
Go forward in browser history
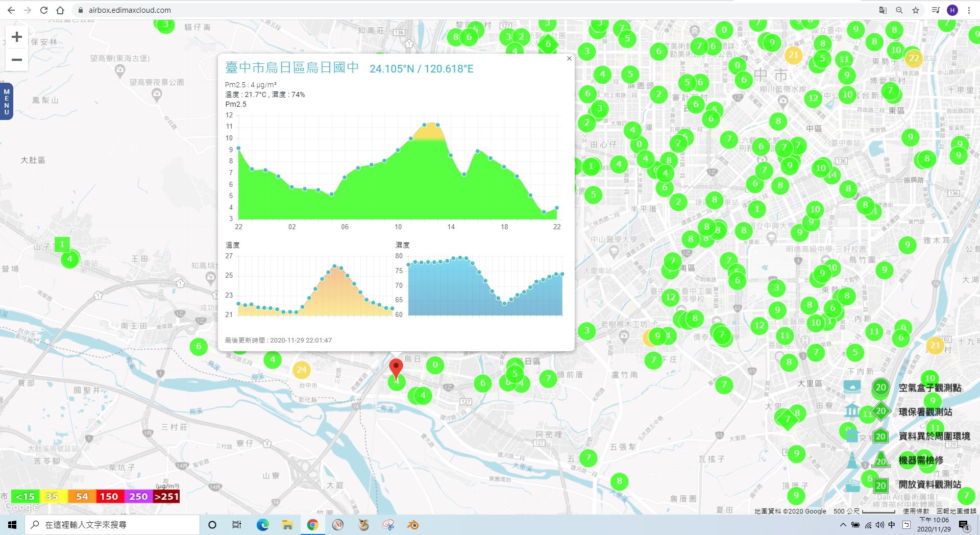28,10
